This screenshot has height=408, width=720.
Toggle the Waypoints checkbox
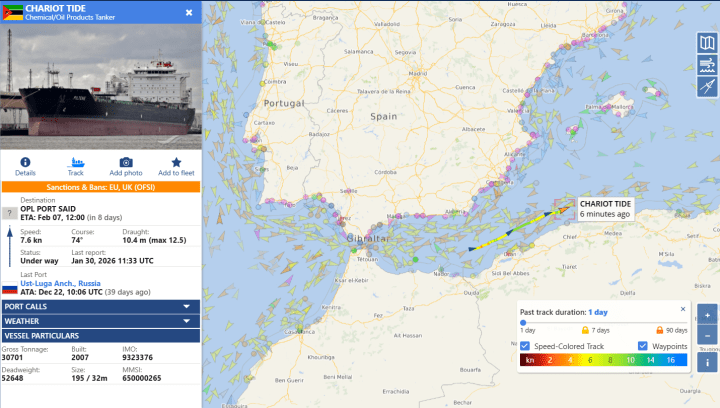[x=642, y=346]
